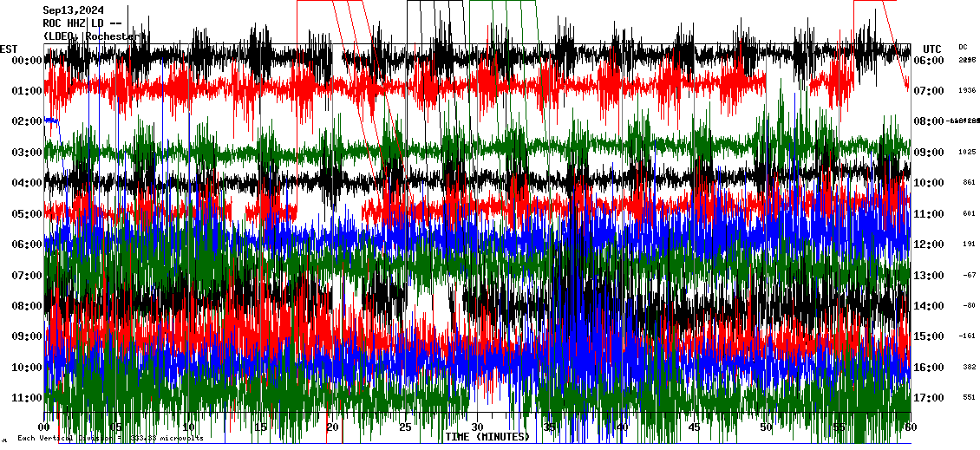
Task: Click the Sep13,2024 date label
Action: pyautogui.click(x=74, y=10)
